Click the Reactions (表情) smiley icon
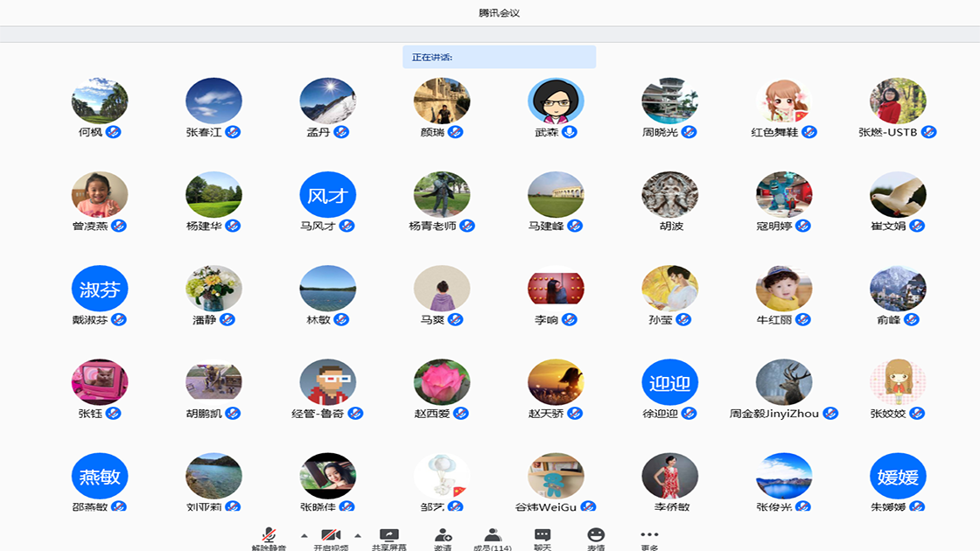 [598, 534]
